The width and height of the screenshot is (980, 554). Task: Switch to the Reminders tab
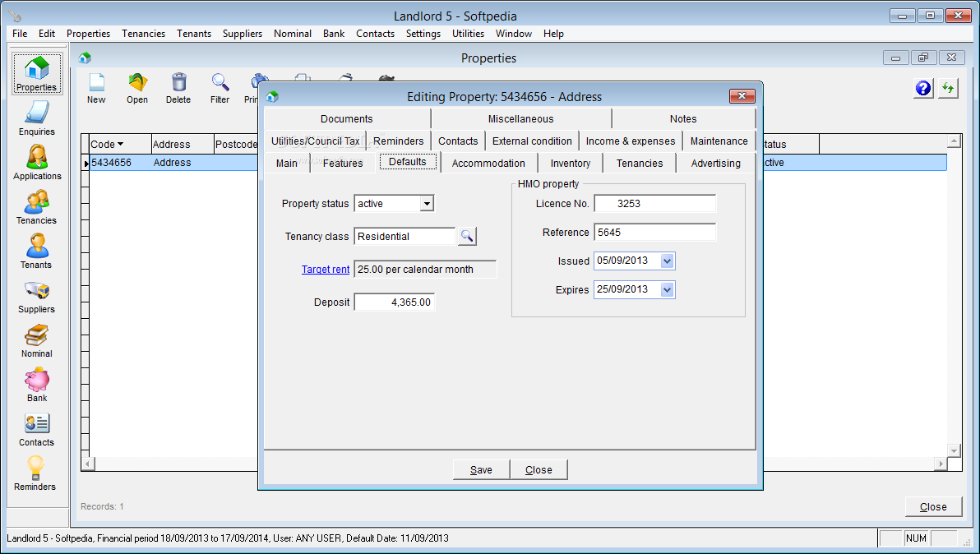click(399, 141)
